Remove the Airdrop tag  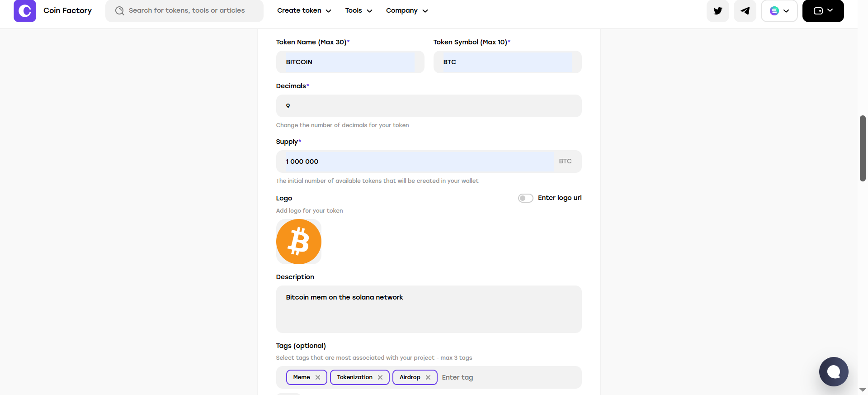coord(428,377)
